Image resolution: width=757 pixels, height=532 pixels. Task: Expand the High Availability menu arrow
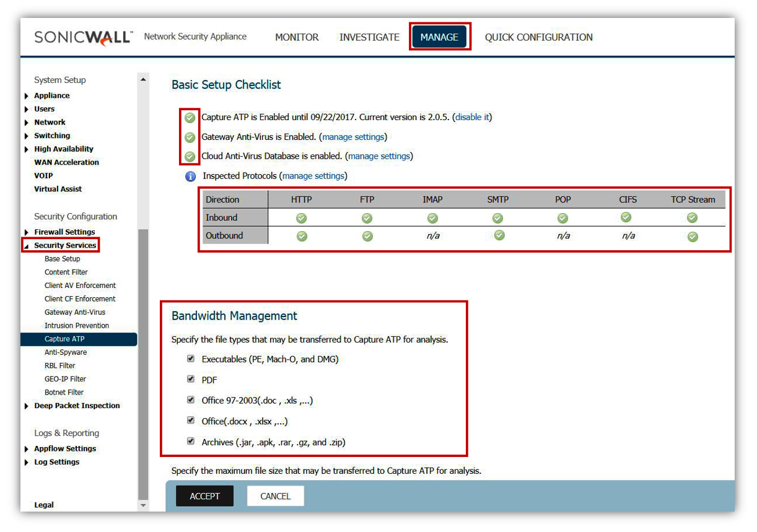tap(27, 149)
